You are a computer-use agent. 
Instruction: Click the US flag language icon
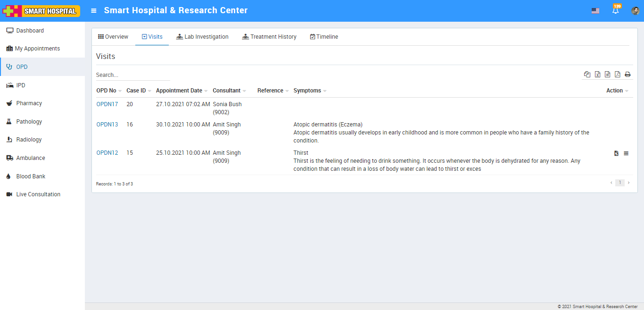click(595, 11)
